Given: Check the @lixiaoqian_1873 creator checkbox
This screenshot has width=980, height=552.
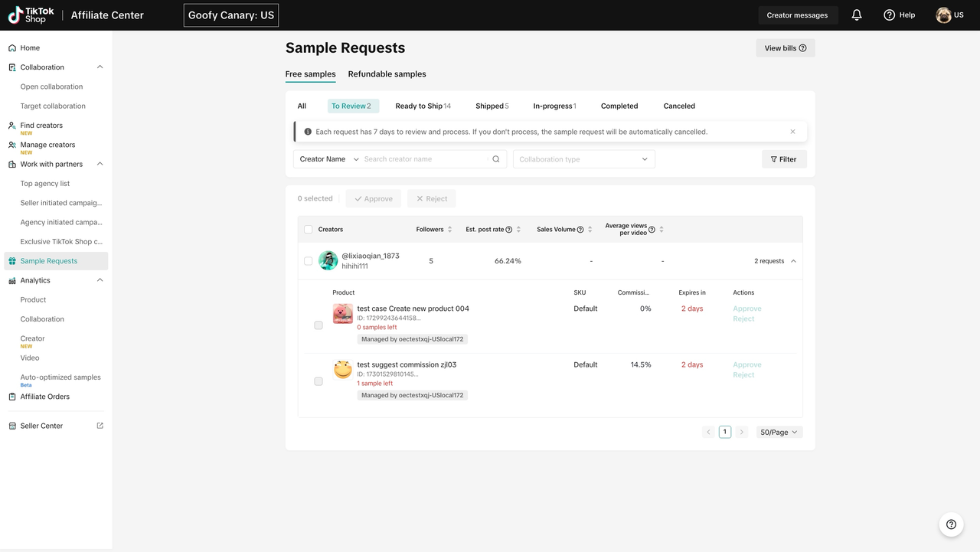Looking at the screenshot, I should (x=308, y=261).
